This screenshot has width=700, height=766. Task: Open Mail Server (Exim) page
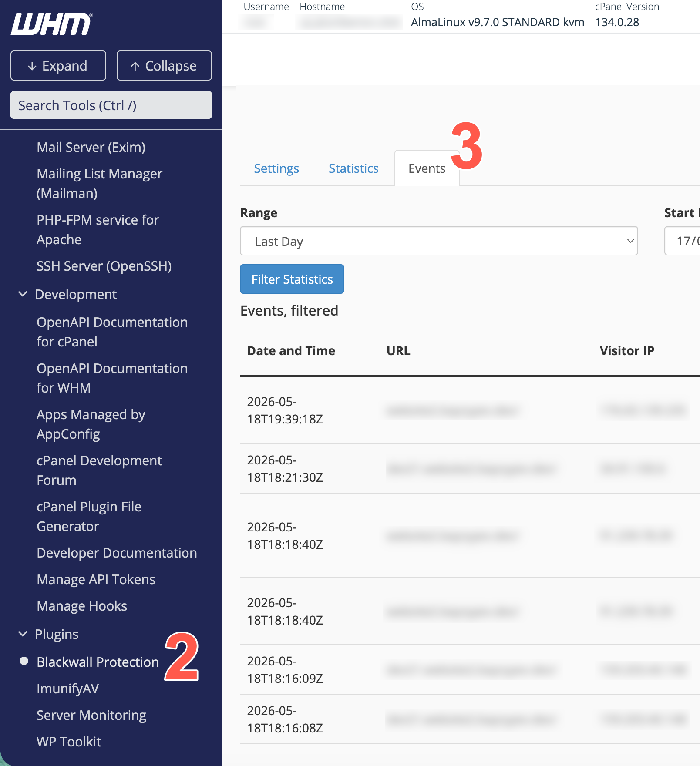click(91, 147)
